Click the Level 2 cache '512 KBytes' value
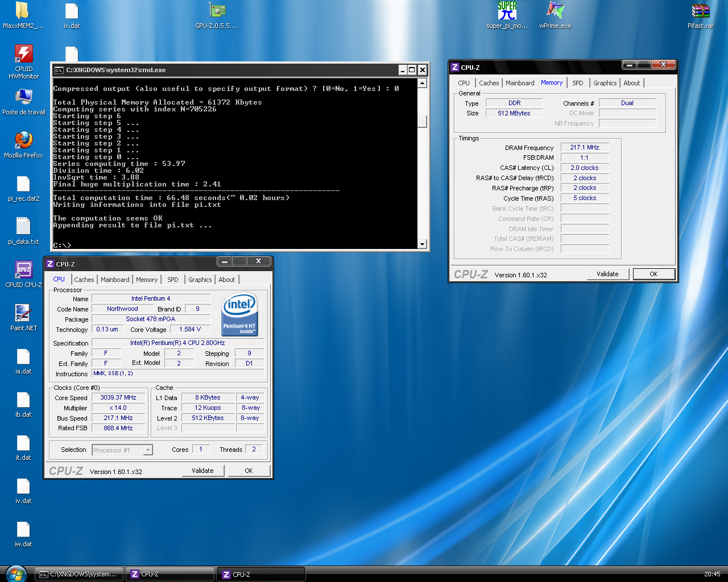The image size is (728, 582). point(208,418)
